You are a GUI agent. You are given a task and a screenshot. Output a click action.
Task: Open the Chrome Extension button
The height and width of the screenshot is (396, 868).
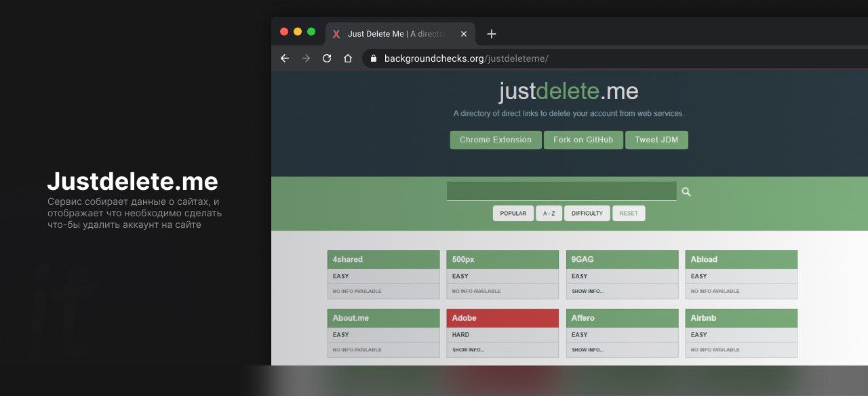click(496, 140)
